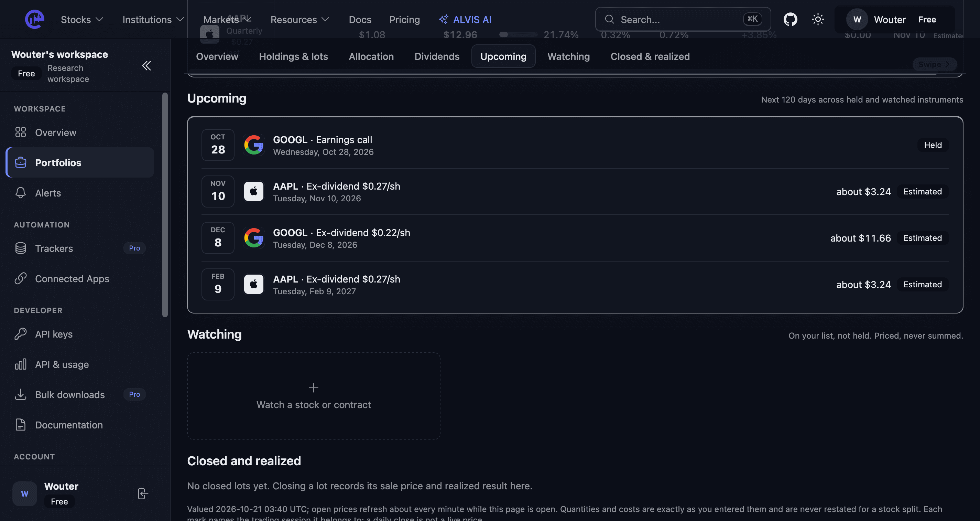Click the Google logo on Dec 8 row
Viewport: 980px width, 521px height.
(254, 238)
